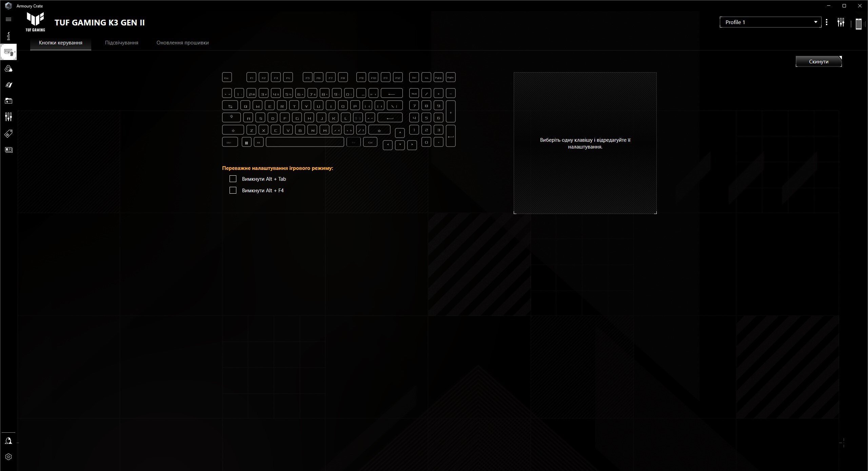Click the settings gear icon at bottom
This screenshot has width=868, height=471.
9,456
